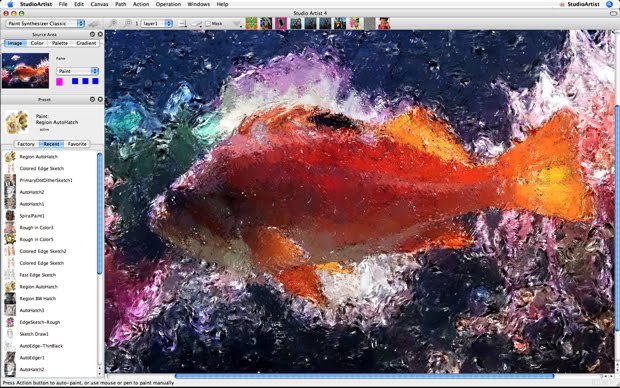
Task: Switch to the Image source tab
Action: pos(15,43)
